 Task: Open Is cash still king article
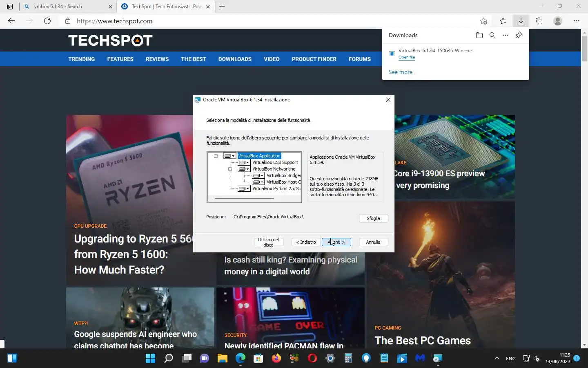[x=291, y=266]
